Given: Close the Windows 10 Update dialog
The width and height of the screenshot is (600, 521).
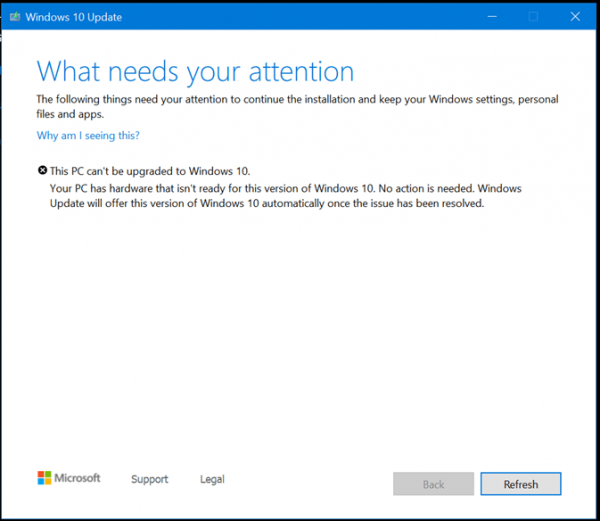Looking at the screenshot, I should point(575,16).
